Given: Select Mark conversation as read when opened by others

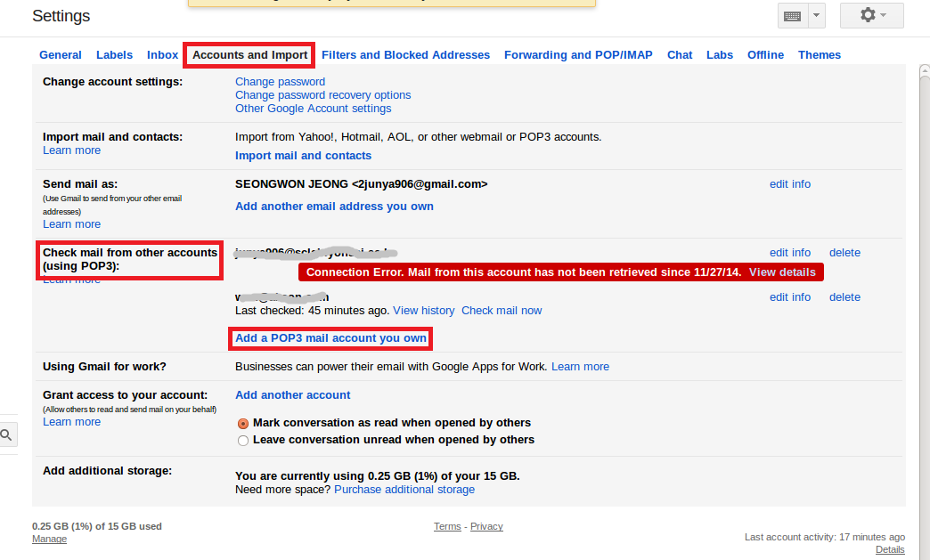Looking at the screenshot, I should tap(242, 424).
